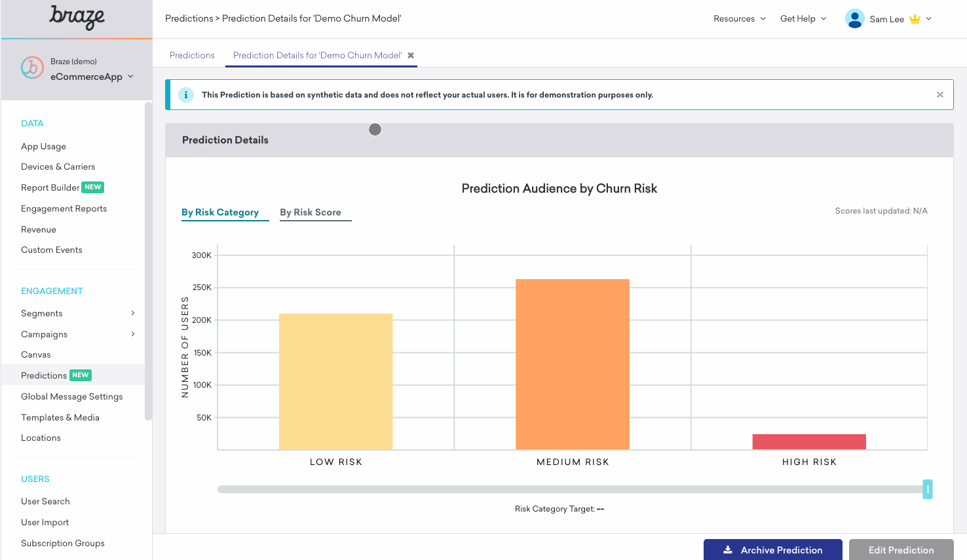Click the 'HIGH RISK' axis label
The image size is (967, 560).
point(810,462)
